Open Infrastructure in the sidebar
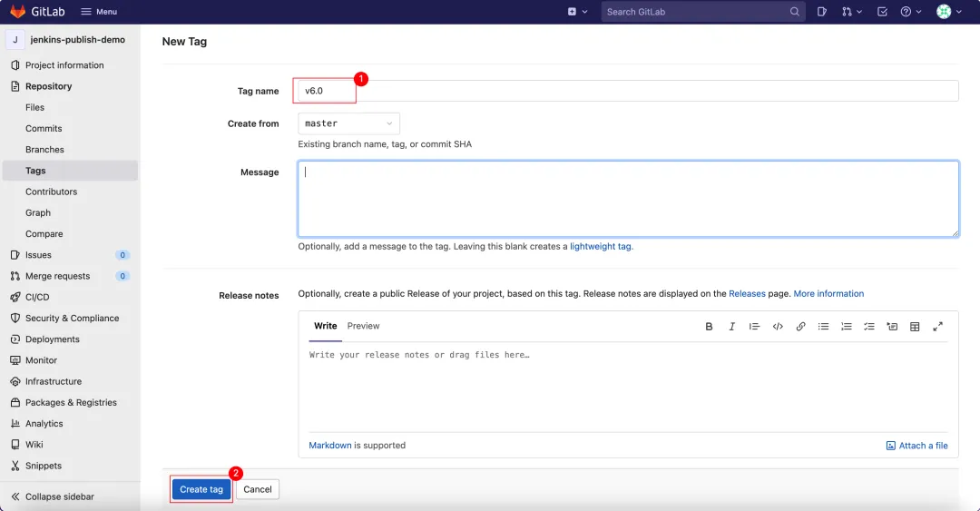980x511 pixels. click(54, 381)
